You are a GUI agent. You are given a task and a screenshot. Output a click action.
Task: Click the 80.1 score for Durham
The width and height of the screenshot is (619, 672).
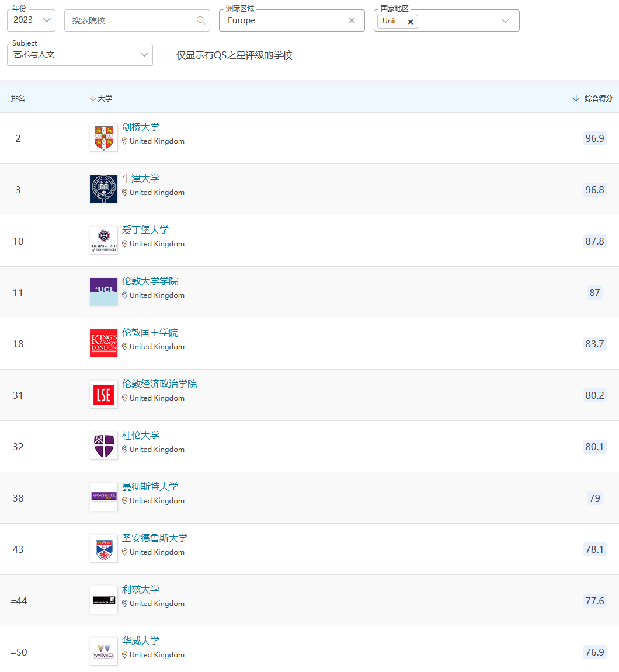click(x=594, y=447)
